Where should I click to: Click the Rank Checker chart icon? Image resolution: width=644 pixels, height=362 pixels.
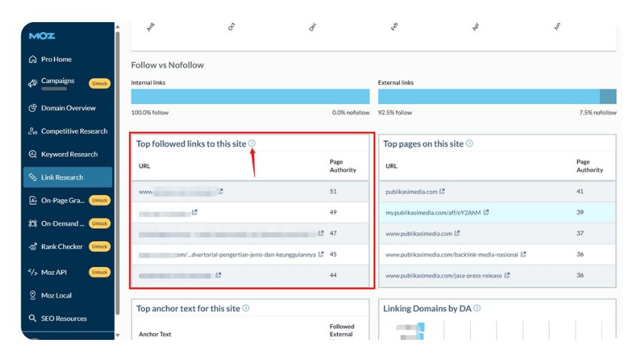[x=33, y=246]
